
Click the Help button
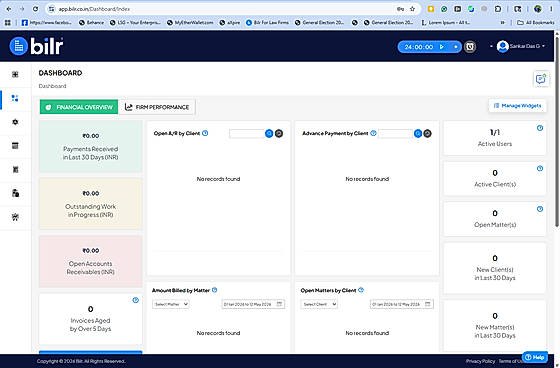pos(535,357)
